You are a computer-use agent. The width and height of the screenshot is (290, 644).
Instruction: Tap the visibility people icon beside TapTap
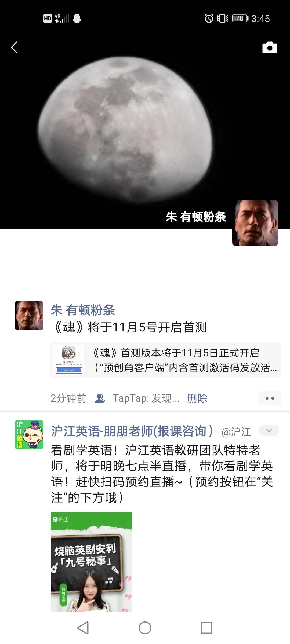tap(100, 398)
